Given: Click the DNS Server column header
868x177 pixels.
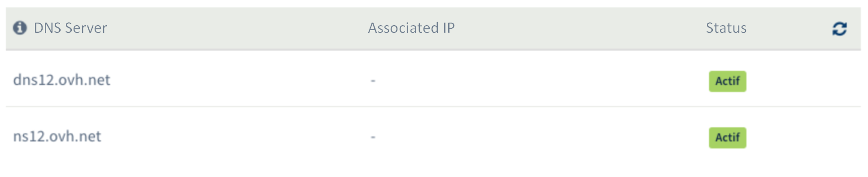Looking at the screenshot, I should [70, 28].
